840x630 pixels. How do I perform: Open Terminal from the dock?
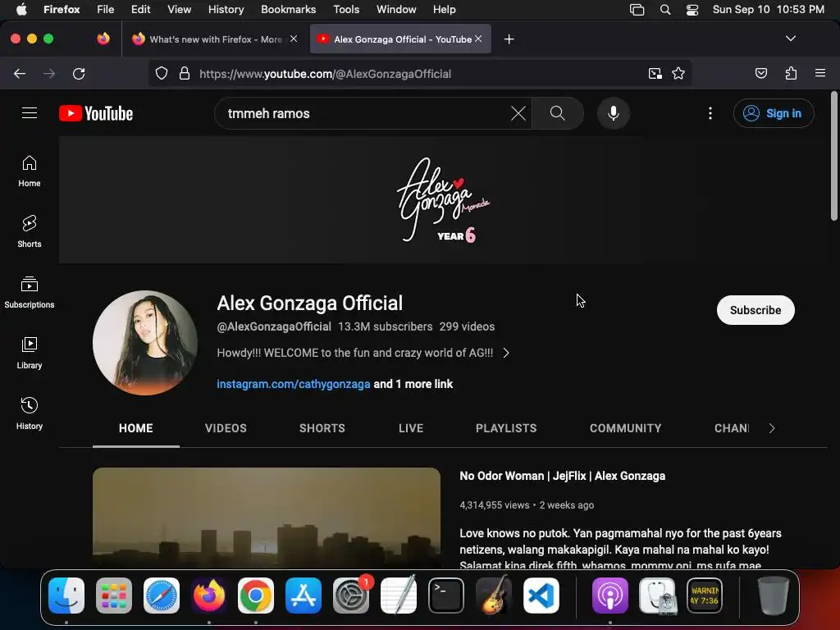pyautogui.click(x=445, y=596)
